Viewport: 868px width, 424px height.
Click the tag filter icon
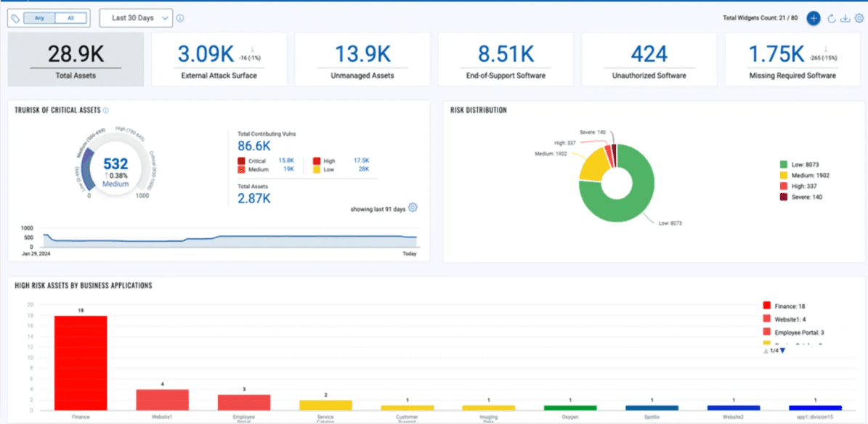(15, 17)
